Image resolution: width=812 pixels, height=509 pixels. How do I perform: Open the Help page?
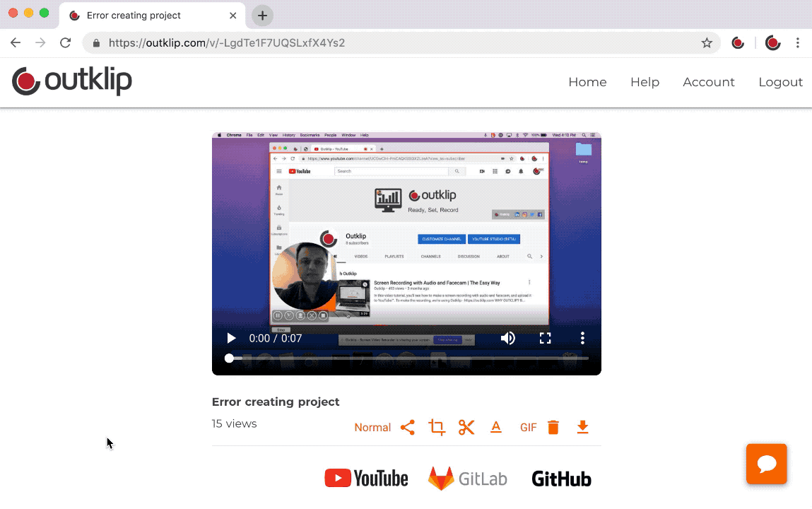coord(645,82)
